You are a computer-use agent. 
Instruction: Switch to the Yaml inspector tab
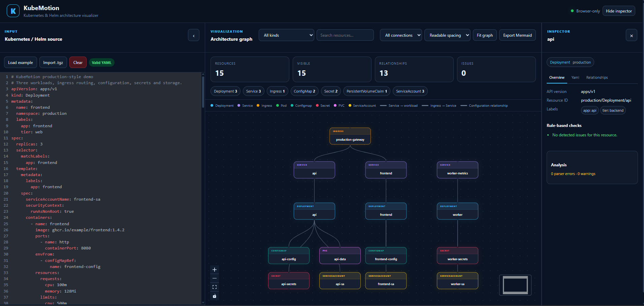[x=575, y=77]
